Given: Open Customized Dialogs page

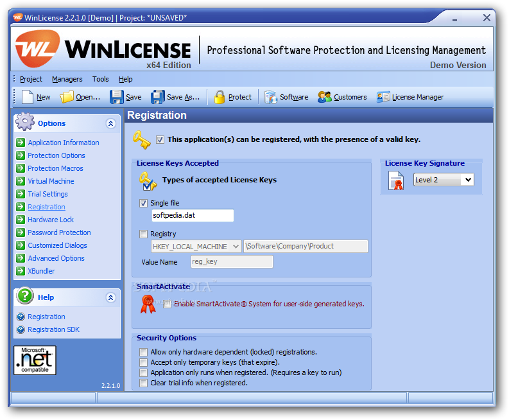Looking at the screenshot, I should click(58, 245).
